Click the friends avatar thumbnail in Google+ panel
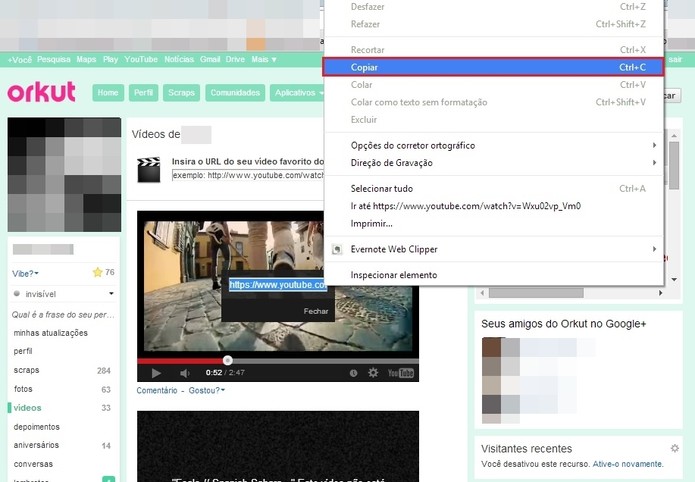Image resolution: width=695 pixels, height=482 pixels. click(501, 380)
